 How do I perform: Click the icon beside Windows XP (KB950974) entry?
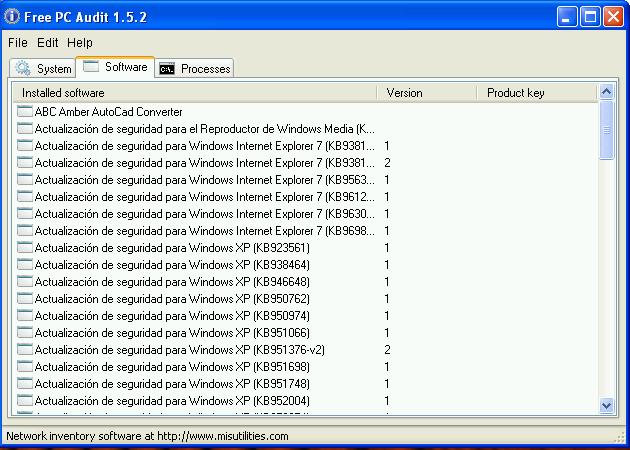click(x=25, y=315)
